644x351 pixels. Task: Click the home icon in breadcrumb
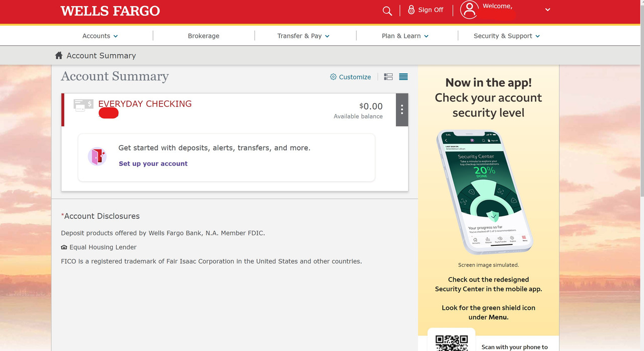(x=59, y=55)
